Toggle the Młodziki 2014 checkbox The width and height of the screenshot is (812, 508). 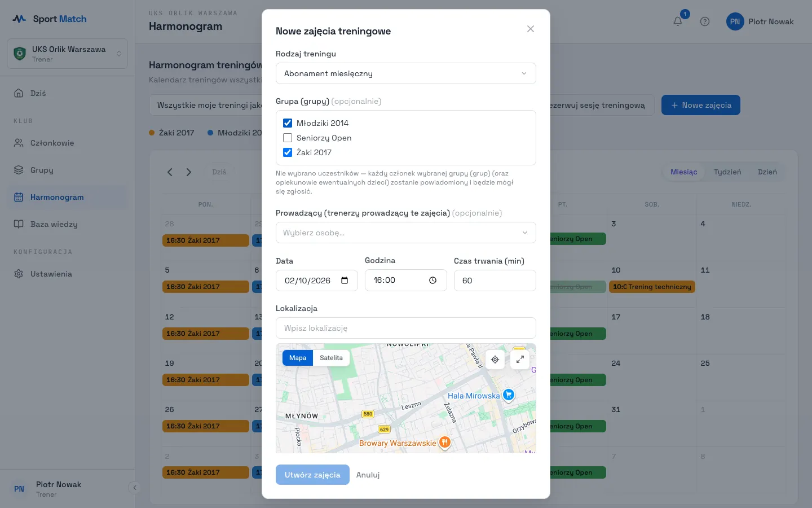pyautogui.click(x=288, y=123)
